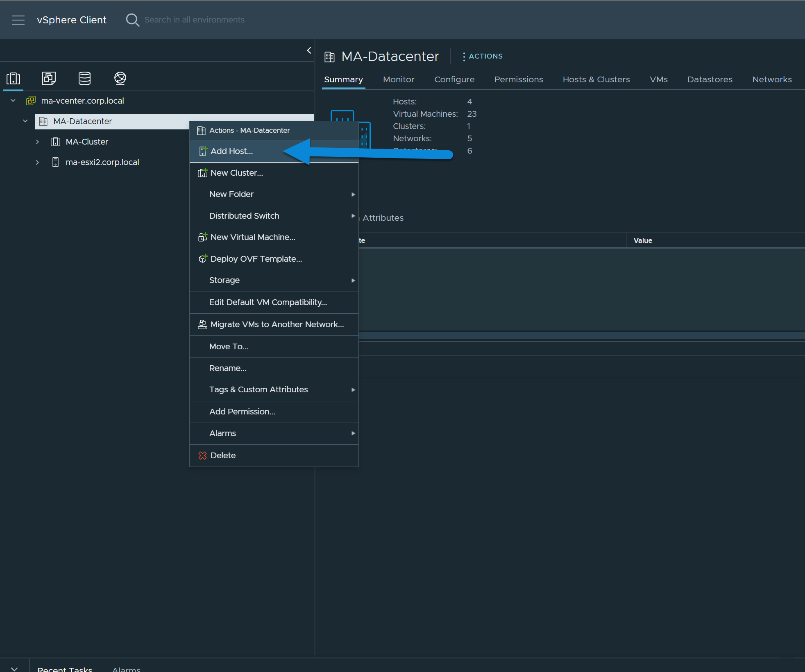Switch to the Networks tab

tap(772, 79)
